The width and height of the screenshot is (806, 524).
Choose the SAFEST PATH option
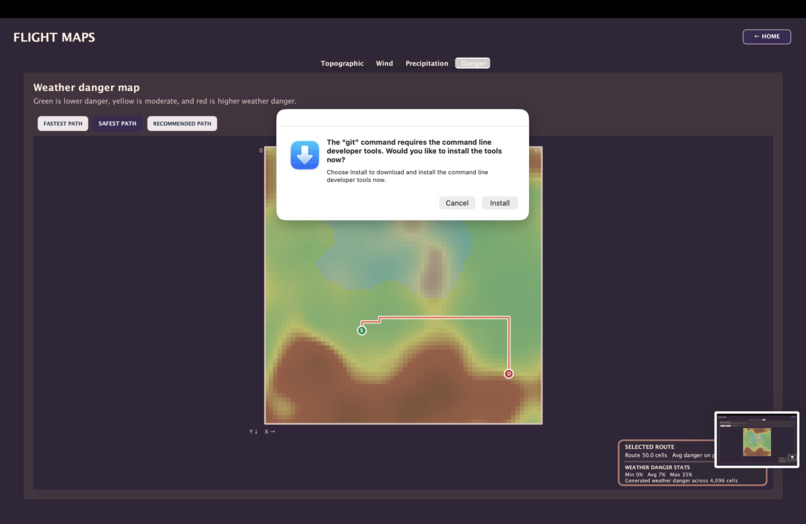coord(117,123)
